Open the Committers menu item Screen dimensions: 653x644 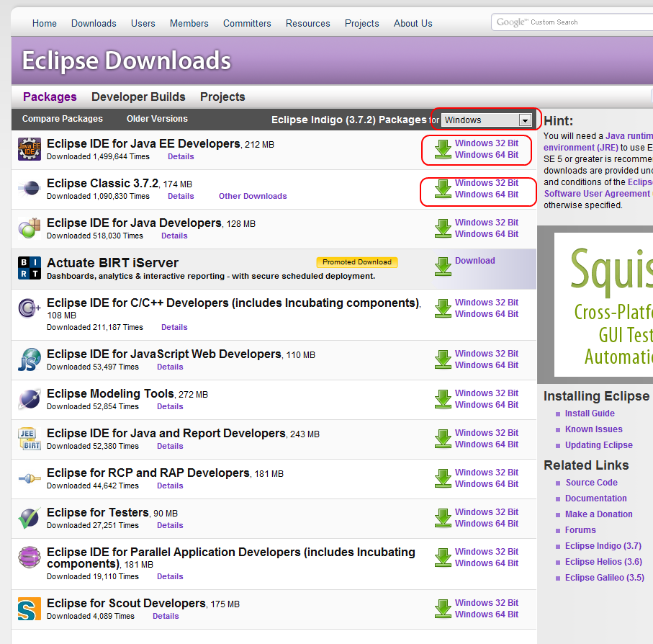[247, 23]
